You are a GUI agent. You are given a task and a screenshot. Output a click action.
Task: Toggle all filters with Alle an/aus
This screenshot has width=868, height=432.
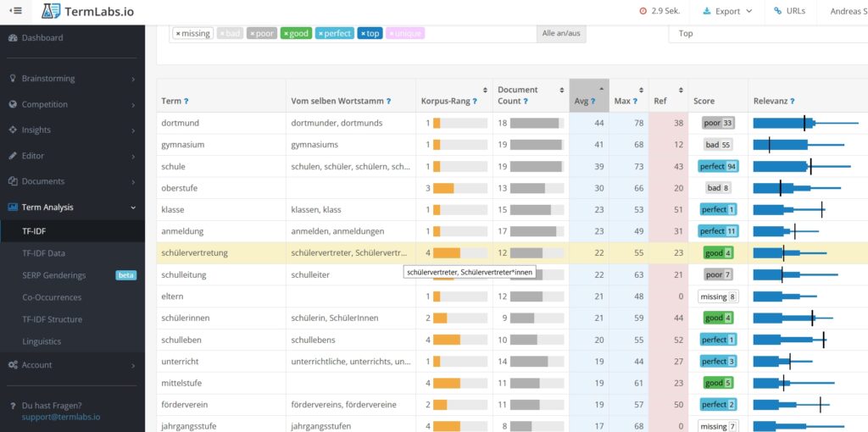pos(561,33)
